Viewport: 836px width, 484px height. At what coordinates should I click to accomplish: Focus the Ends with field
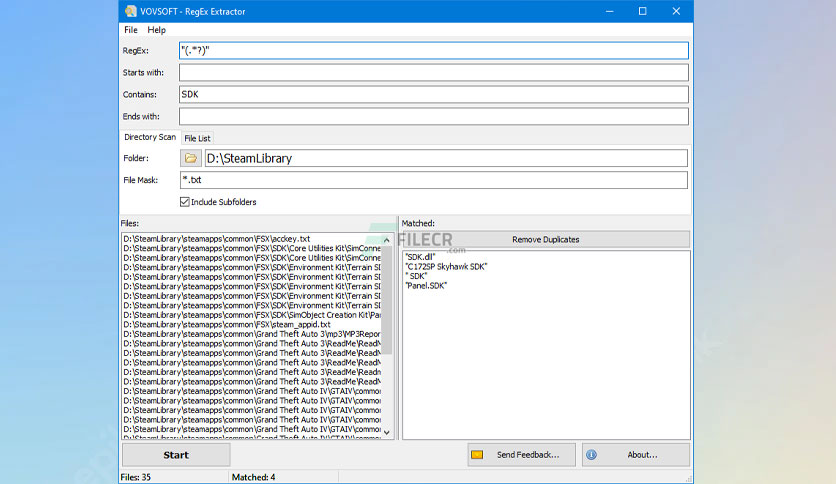(x=433, y=116)
